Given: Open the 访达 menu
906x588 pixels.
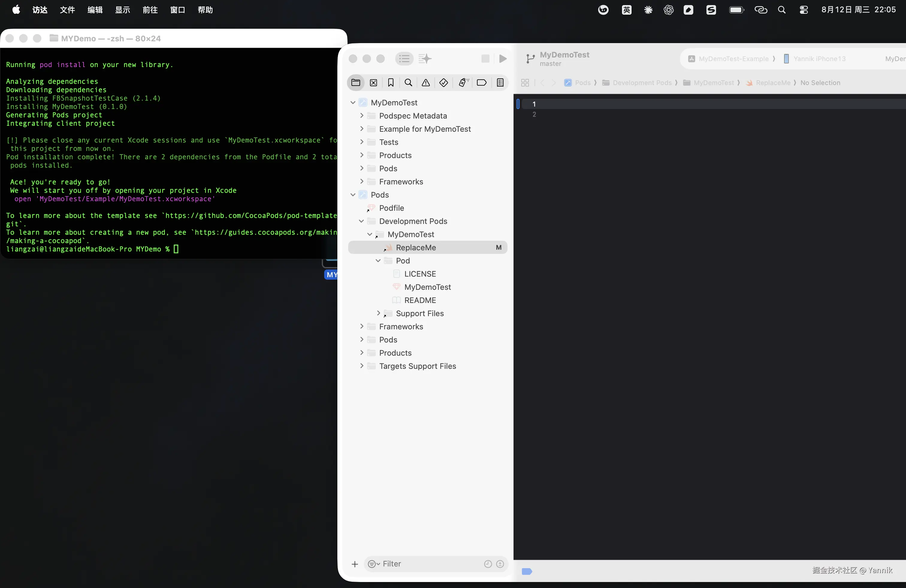Looking at the screenshot, I should click(x=40, y=10).
